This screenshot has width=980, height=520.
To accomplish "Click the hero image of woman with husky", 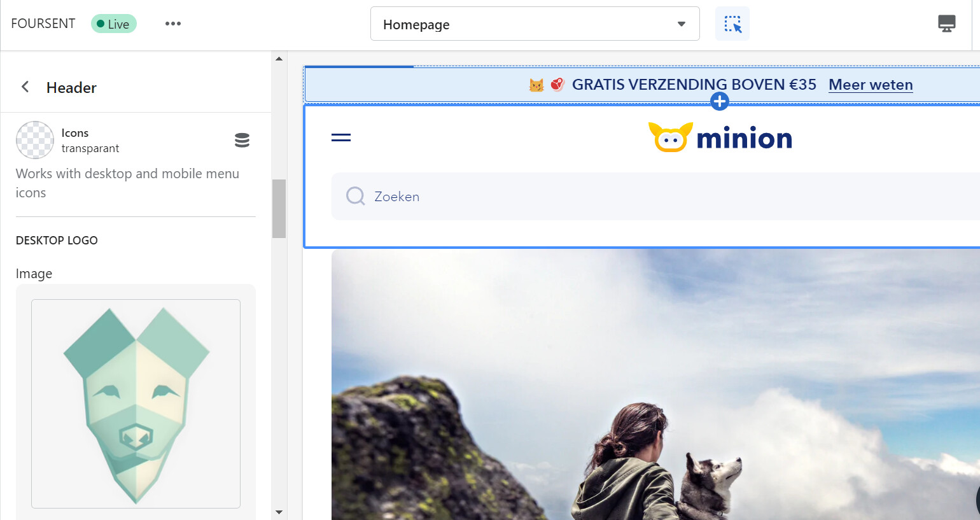I will click(655, 384).
